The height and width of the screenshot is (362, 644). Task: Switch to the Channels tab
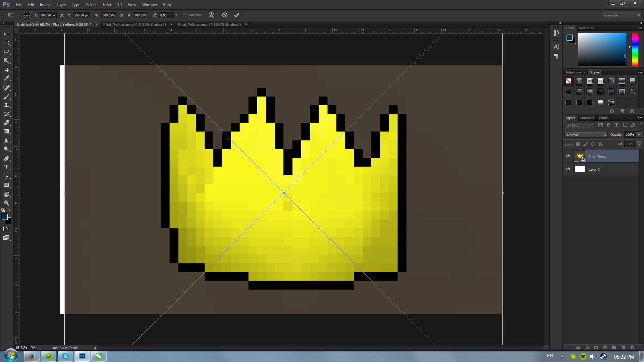click(587, 118)
